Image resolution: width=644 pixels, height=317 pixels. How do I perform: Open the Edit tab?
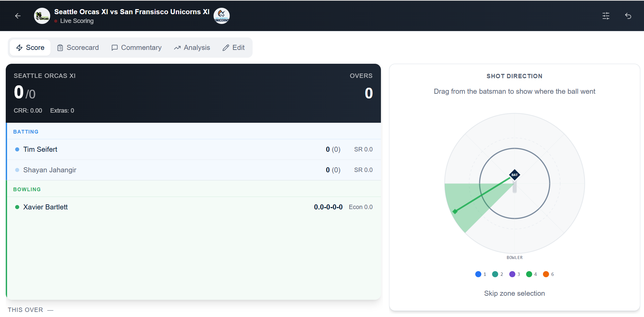[233, 48]
